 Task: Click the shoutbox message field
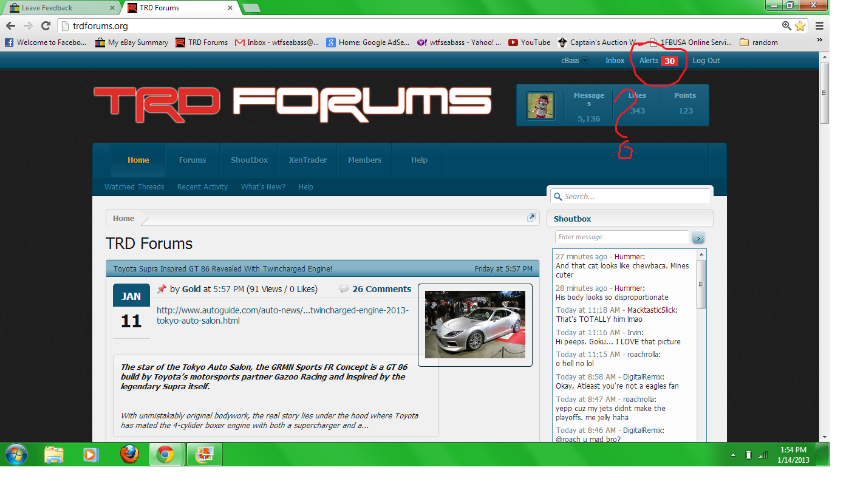point(622,237)
